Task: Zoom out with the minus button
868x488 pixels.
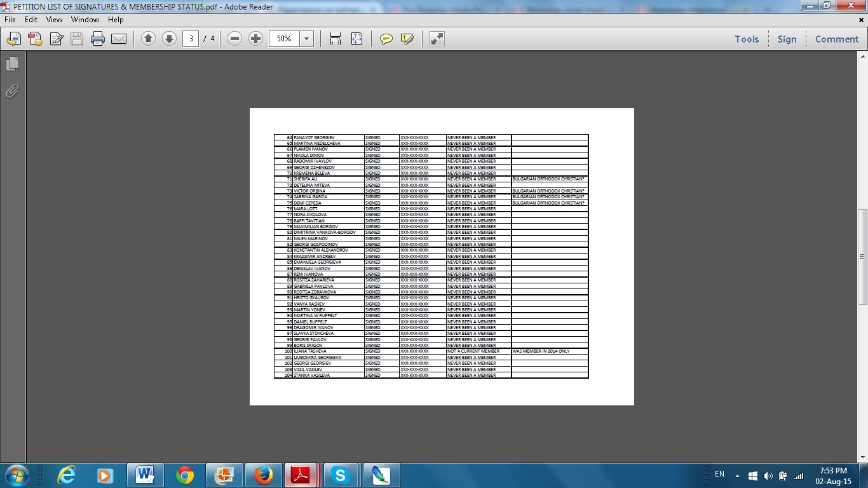Action: click(x=234, y=39)
